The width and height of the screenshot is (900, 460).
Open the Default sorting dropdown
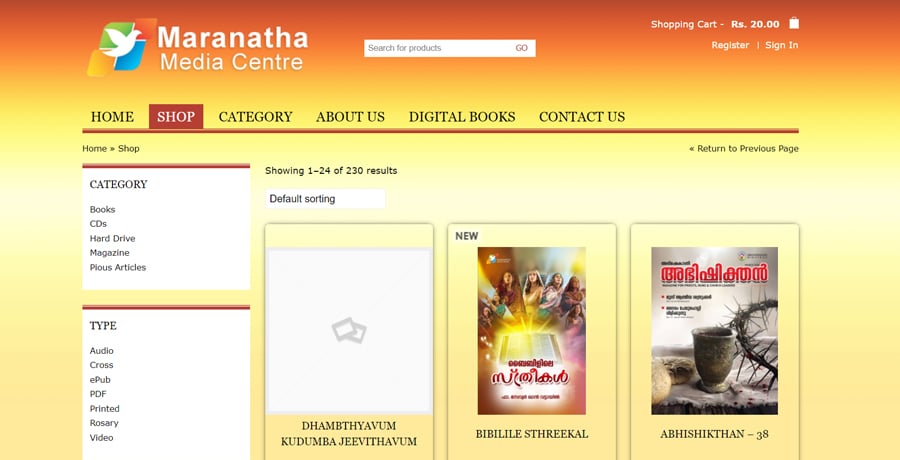pos(325,199)
